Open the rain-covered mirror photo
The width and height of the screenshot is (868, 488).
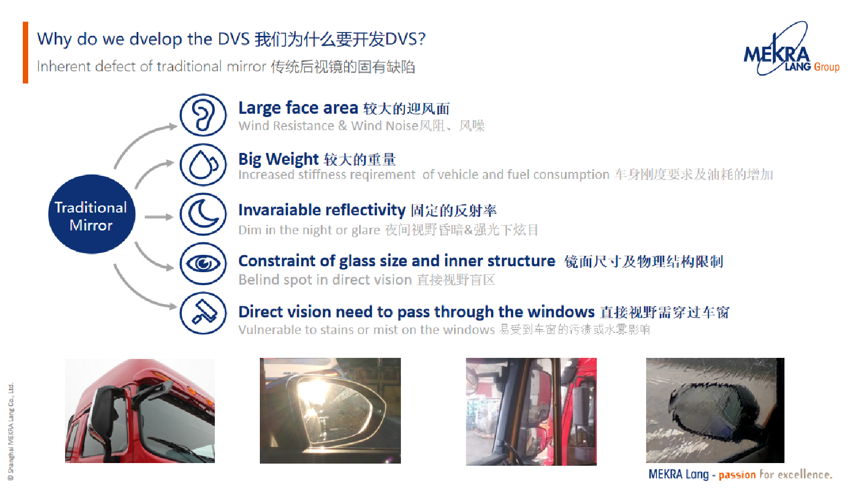point(715,410)
